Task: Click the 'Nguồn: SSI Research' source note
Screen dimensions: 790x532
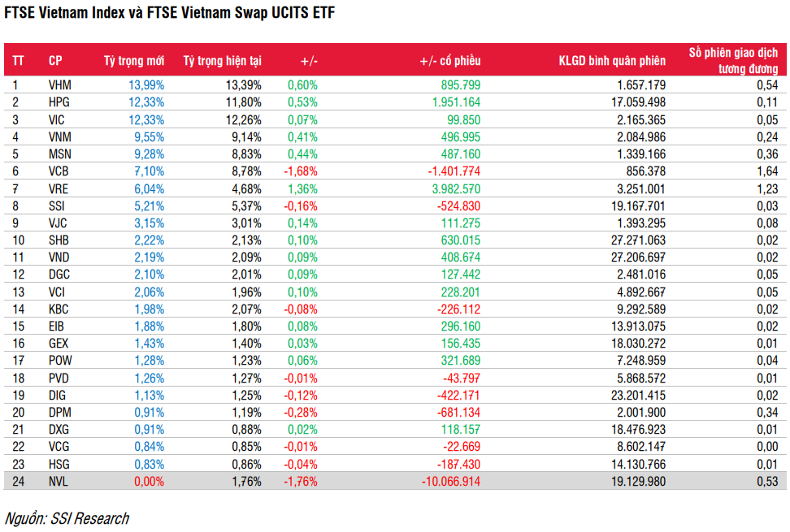Action: (67, 517)
